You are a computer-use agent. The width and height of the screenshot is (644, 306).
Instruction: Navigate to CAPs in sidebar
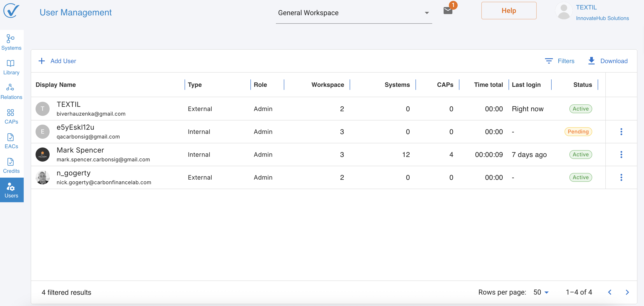point(11,116)
